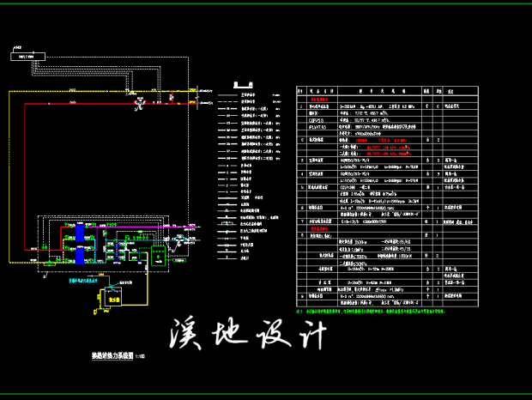The width and height of the screenshot is (532, 400).
Task: Select the valve symbol on red pipe
Action: click(137, 104)
